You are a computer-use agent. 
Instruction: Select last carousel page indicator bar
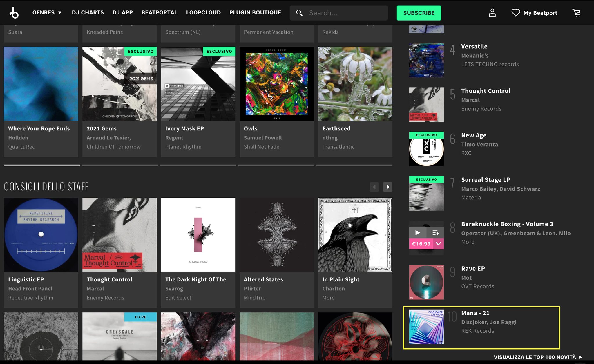point(354,165)
